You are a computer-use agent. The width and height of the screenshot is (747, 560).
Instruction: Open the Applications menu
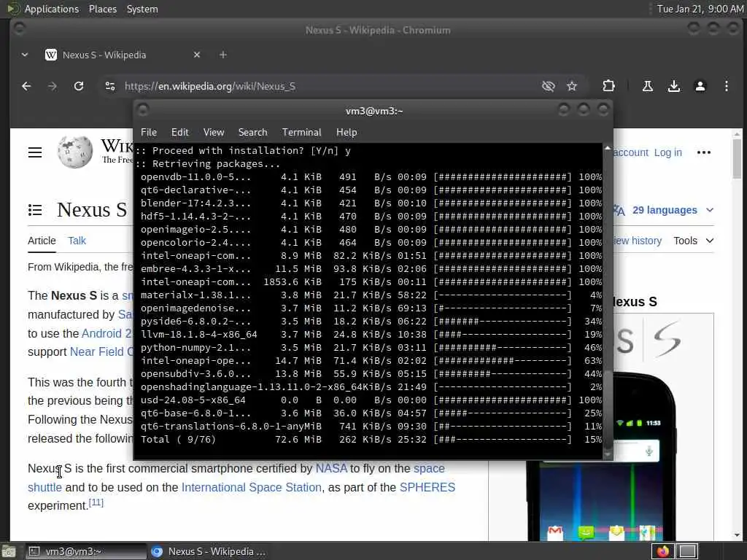(x=52, y=9)
